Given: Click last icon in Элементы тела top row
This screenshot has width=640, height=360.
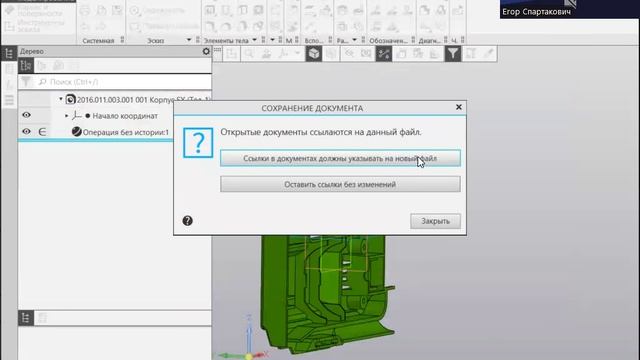Looking at the screenshot, I should pyautogui.click(x=258, y=11).
